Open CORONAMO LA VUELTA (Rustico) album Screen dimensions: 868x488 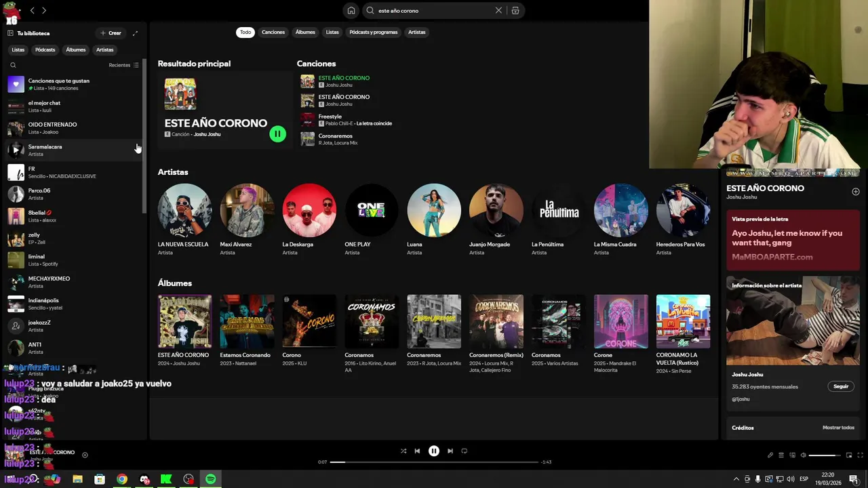(684, 333)
